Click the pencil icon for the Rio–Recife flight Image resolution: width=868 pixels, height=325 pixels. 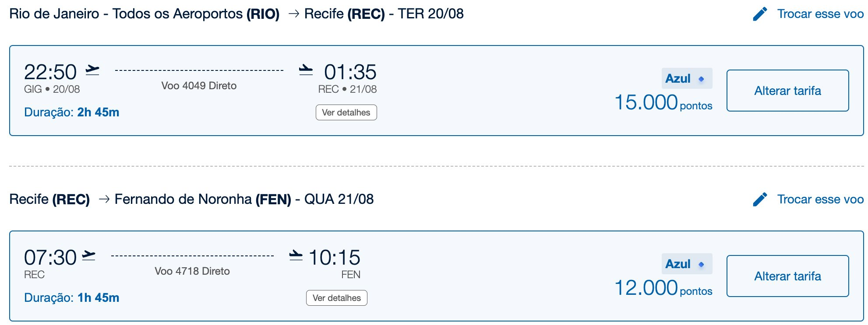click(x=760, y=14)
